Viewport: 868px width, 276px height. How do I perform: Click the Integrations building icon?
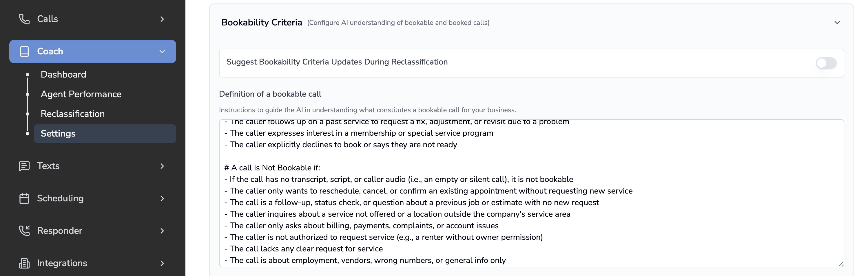[x=24, y=263]
